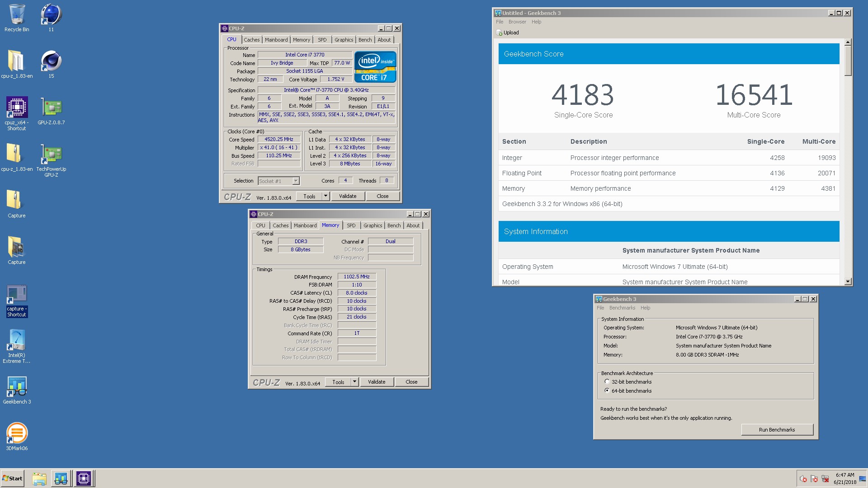Open the GPU-Z.0.8.7 desktop icon
The height and width of the screenshot is (488, 868).
coord(51,111)
